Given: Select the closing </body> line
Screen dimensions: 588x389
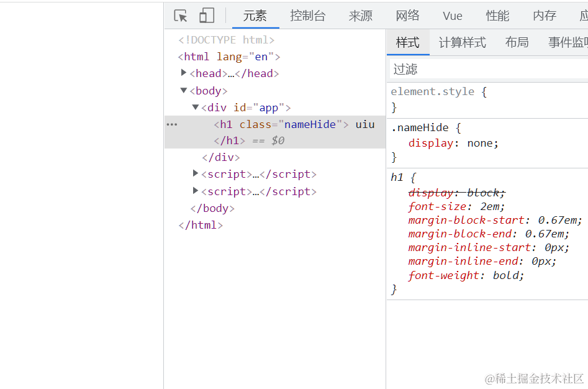Looking at the screenshot, I should pyautogui.click(x=212, y=208).
